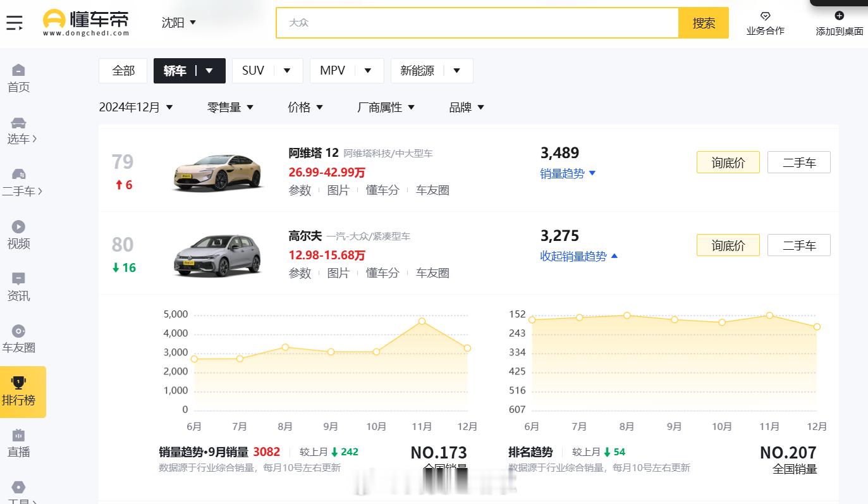Click 询底价 for 高尔夫

click(728, 245)
